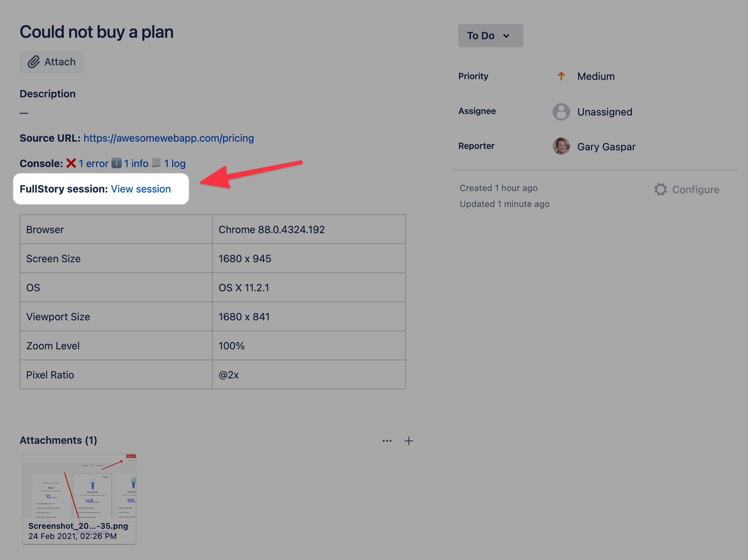Click the Medium priority arrow icon
748x560 pixels.
[x=561, y=76]
